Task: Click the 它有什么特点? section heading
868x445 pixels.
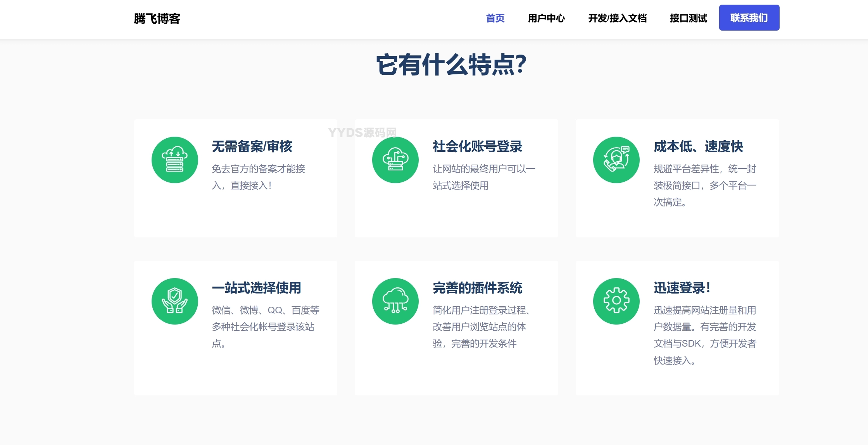Action: click(x=451, y=65)
